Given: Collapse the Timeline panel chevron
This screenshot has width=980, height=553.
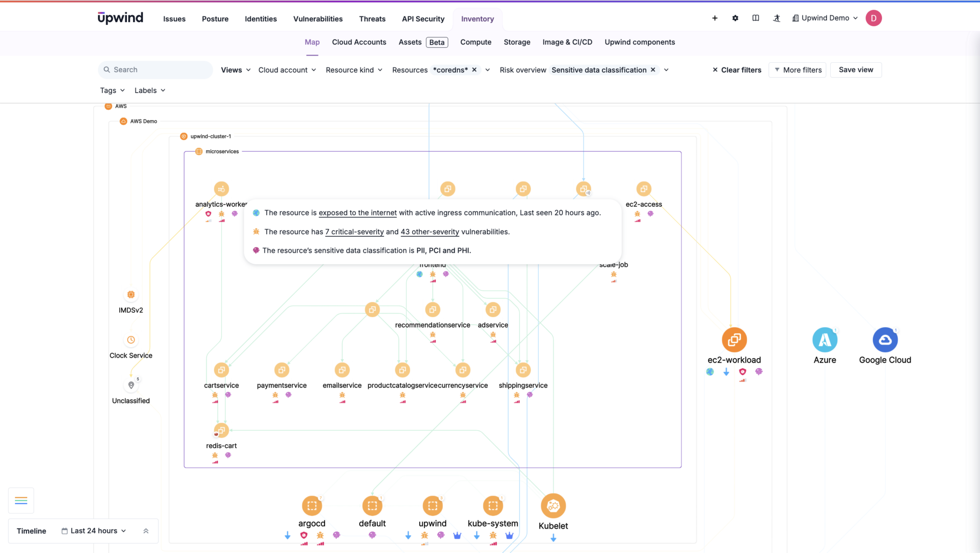Looking at the screenshot, I should click(x=146, y=531).
